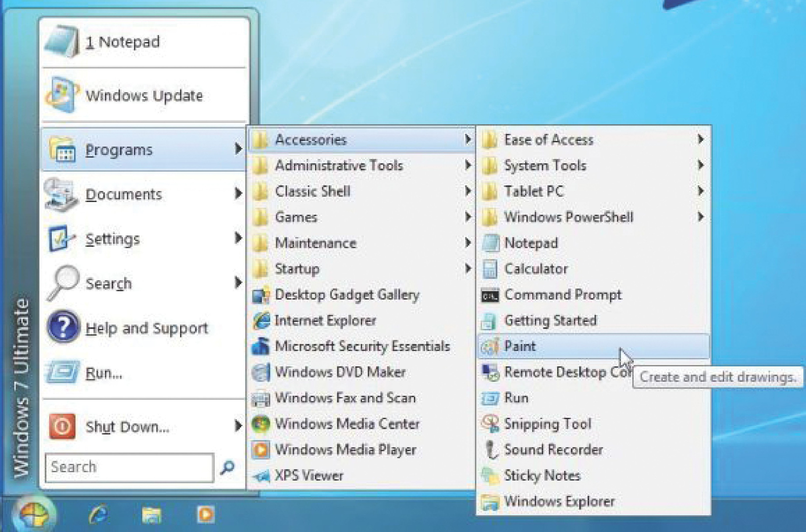Click the Command Prompt icon
The height and width of the screenshot is (532, 806).
490,295
